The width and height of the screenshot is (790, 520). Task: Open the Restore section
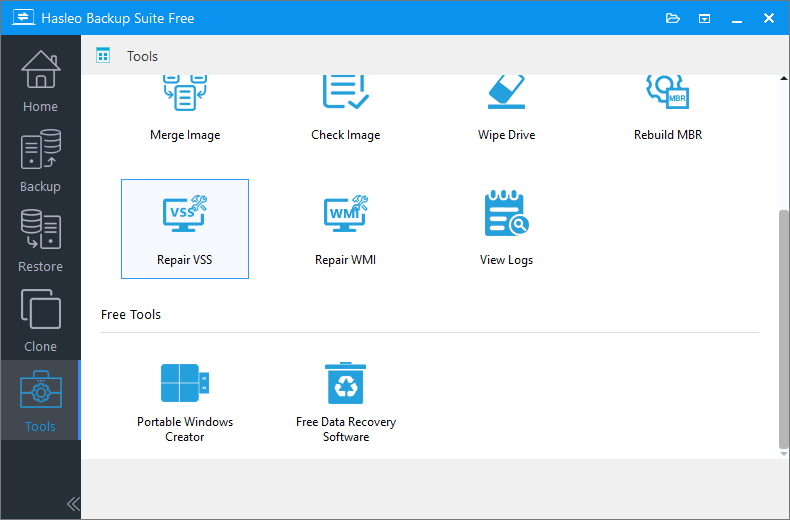pyautogui.click(x=40, y=241)
